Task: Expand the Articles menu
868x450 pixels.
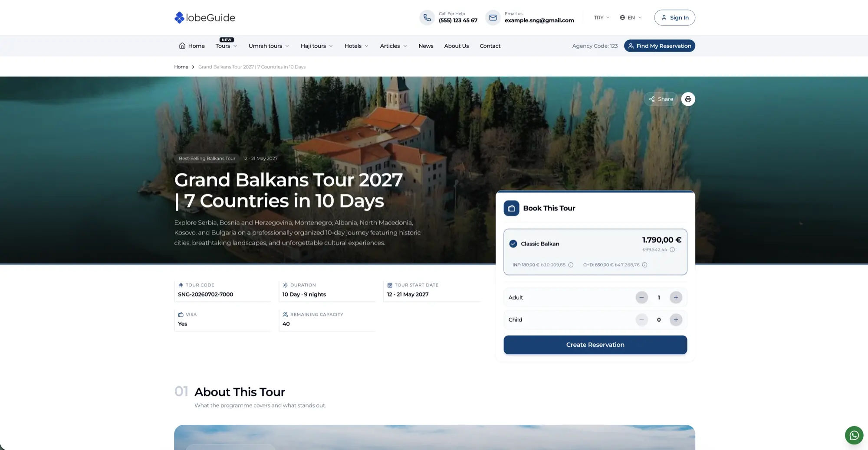Action: pos(393,46)
